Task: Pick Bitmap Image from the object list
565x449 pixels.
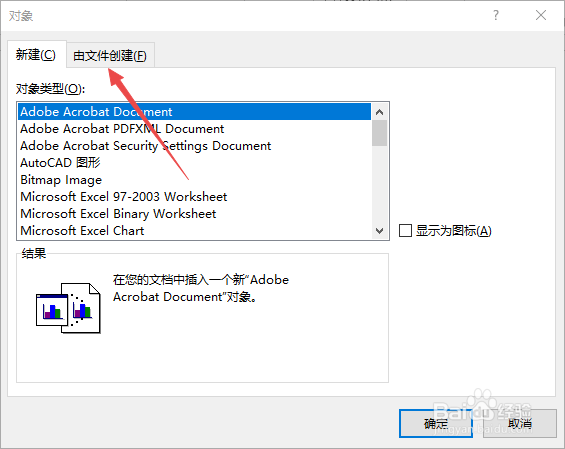Action: click(x=194, y=179)
